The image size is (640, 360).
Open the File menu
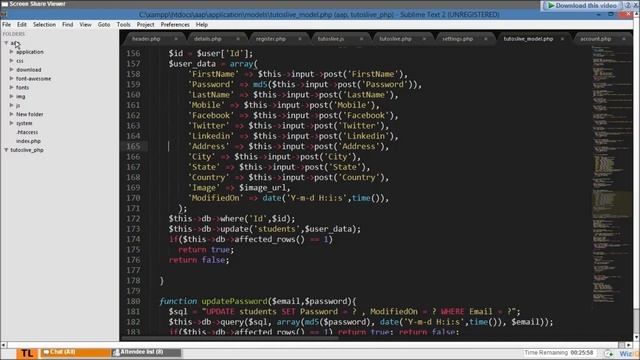tap(7, 24)
